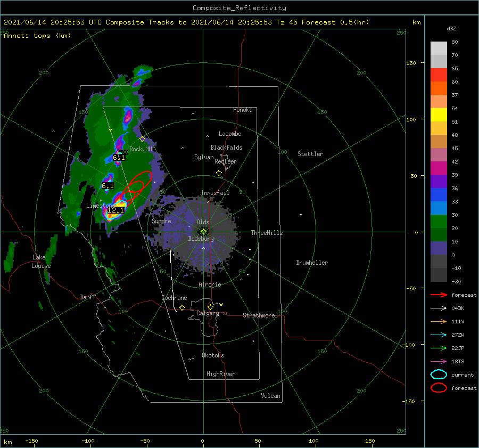Click the ThreeHills label
The width and height of the screenshot is (479, 448).
[267, 233]
